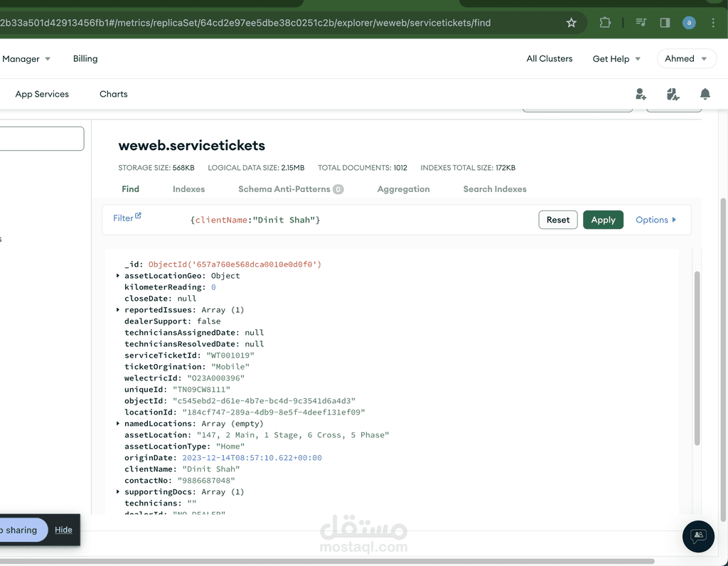
Task: Open Billing in the top menu
Action: (85, 58)
